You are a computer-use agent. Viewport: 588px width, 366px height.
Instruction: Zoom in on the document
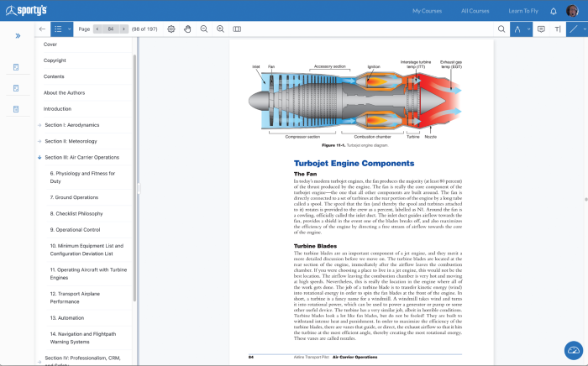220,29
